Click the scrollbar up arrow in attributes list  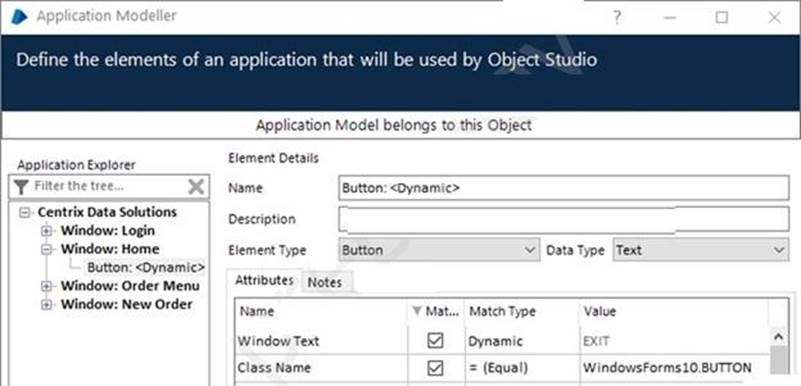point(779,336)
